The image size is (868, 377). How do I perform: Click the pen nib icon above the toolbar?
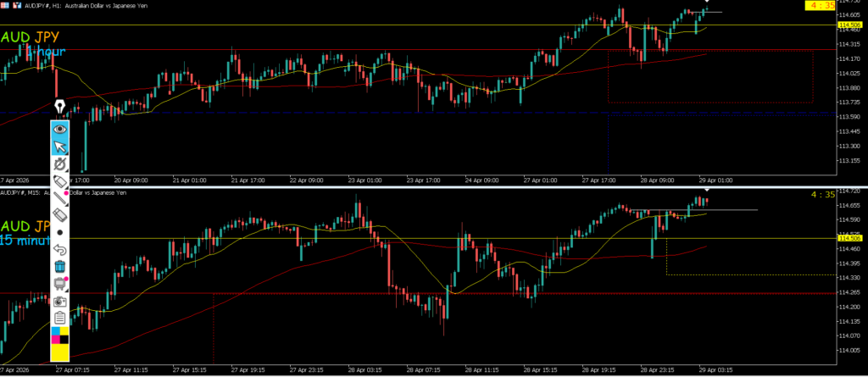click(x=60, y=106)
